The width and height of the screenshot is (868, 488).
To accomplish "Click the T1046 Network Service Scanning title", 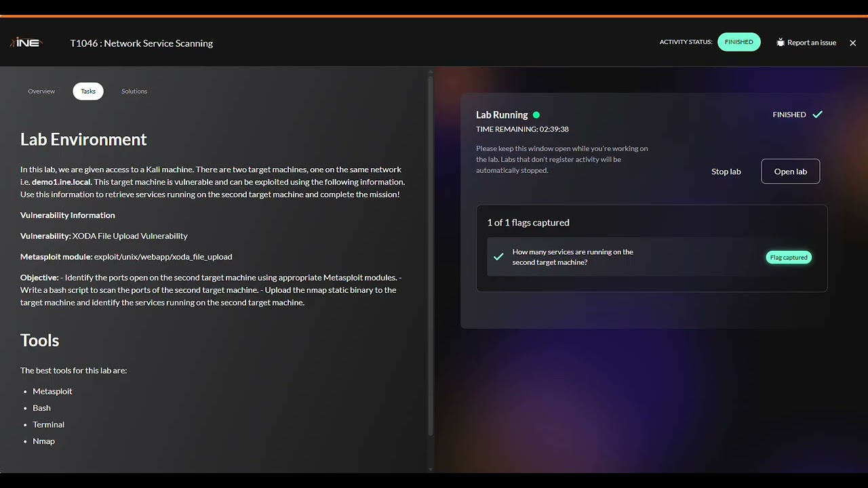I will 142,43.
